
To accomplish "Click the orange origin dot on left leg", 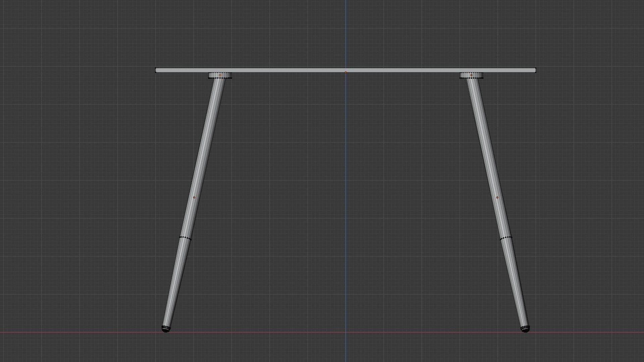I will point(194,197).
